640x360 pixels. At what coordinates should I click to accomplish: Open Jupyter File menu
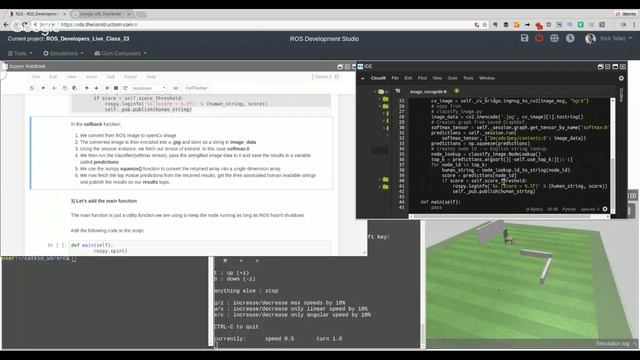coord(36,77)
